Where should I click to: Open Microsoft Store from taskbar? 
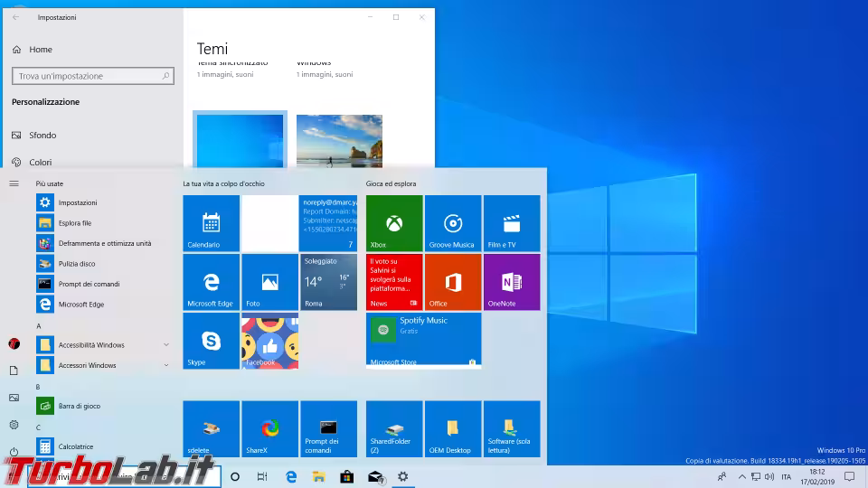coord(346,476)
